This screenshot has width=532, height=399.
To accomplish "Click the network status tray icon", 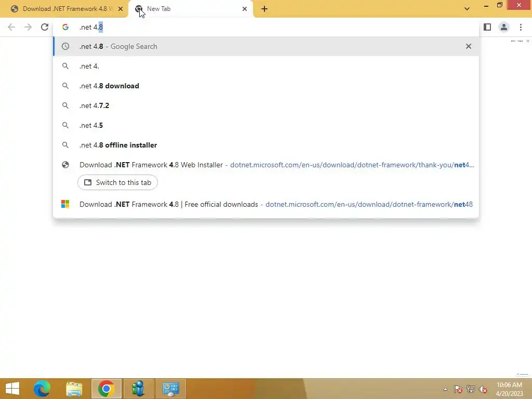I will pyautogui.click(x=471, y=389).
